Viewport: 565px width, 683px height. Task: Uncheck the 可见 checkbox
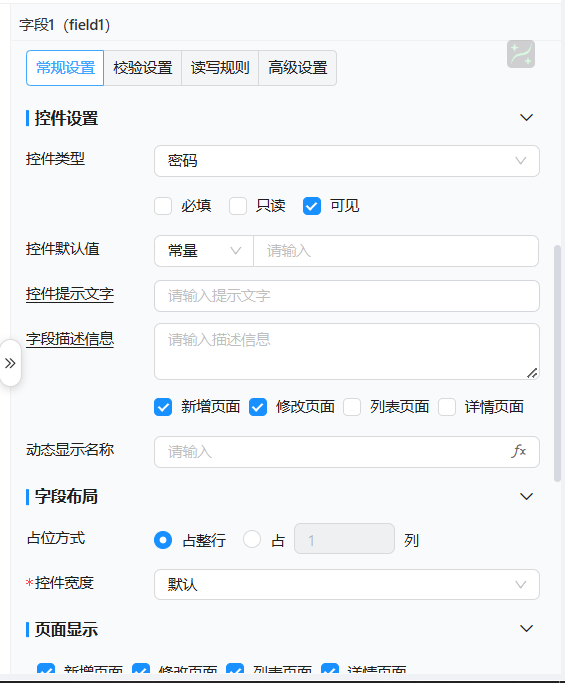(x=312, y=206)
